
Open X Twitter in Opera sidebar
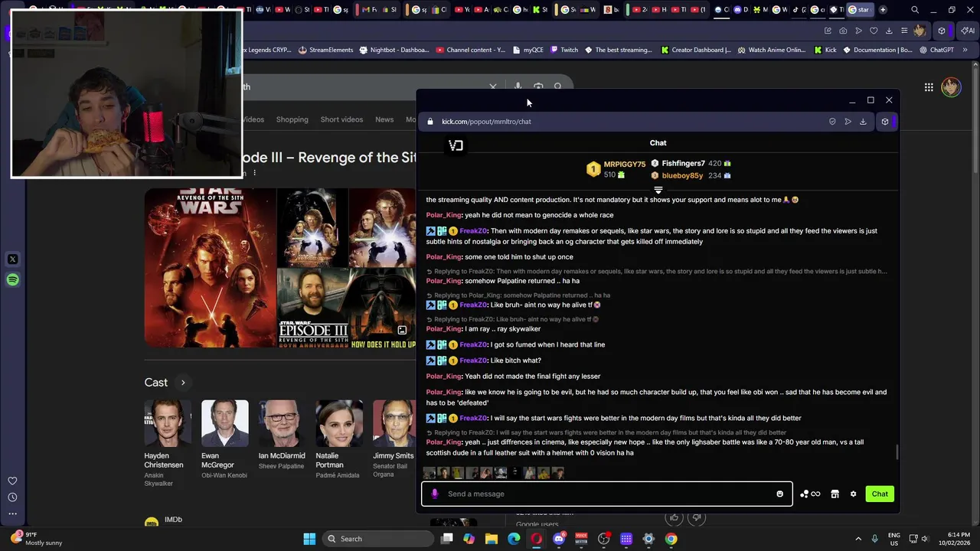click(x=12, y=259)
